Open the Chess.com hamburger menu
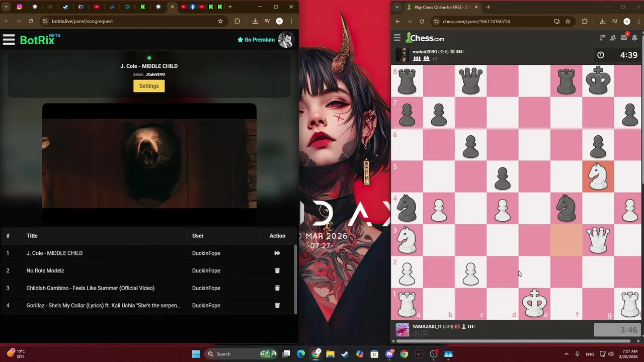This screenshot has height=362, width=644. point(397,38)
